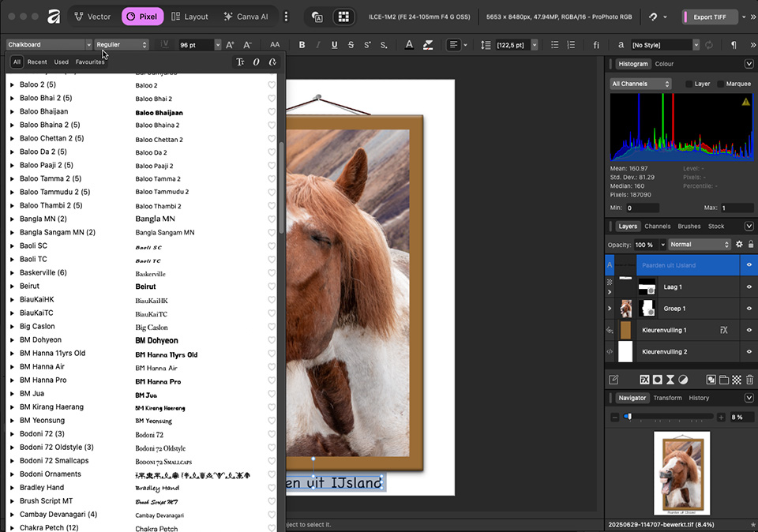Add a mask layer from the Layers panel
The width and height of the screenshot is (758, 532).
click(x=657, y=380)
